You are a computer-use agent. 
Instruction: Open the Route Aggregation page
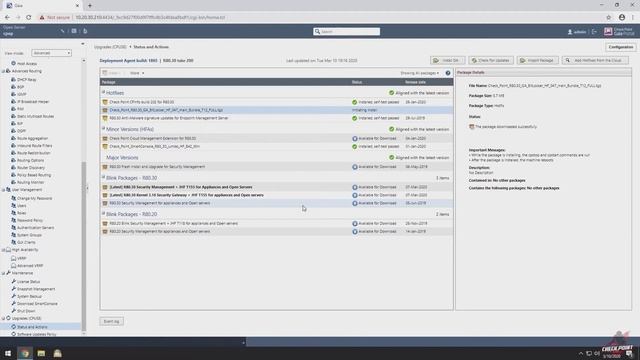[x=32, y=138]
